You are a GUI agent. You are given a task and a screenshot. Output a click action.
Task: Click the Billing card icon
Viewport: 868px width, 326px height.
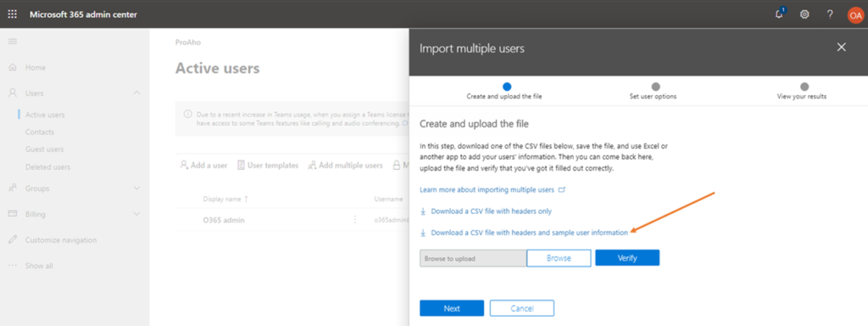(12, 214)
